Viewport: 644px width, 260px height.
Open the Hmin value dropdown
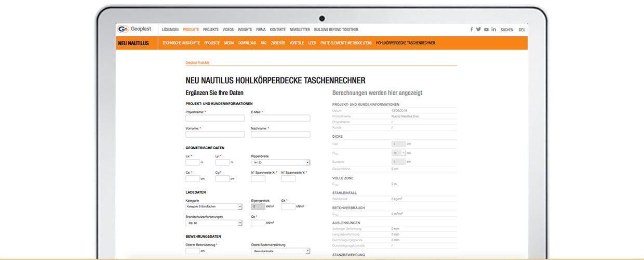pos(398,153)
